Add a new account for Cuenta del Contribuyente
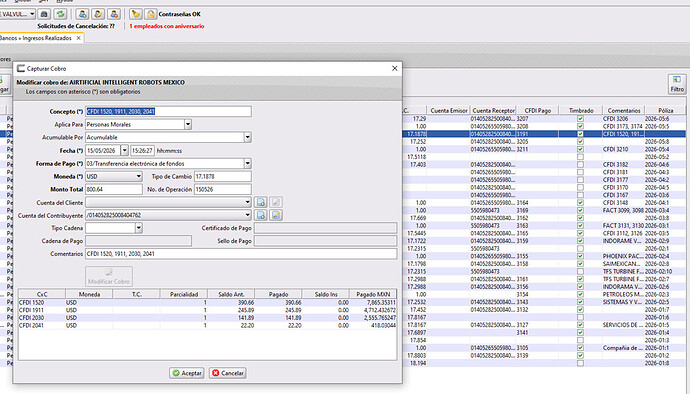This screenshot has height=394, width=690. pyautogui.click(x=261, y=215)
